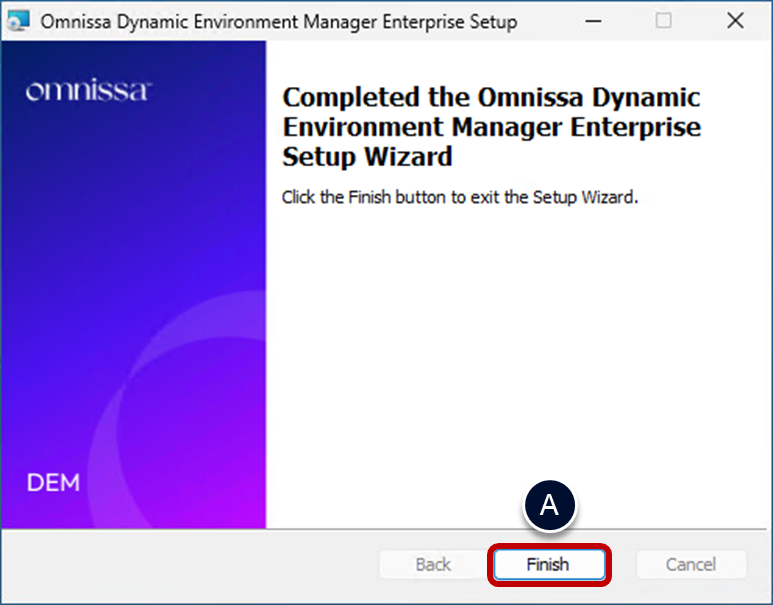The width and height of the screenshot is (773, 605).
Task: Click the "Setup Wizard" heading line
Action: point(368,156)
